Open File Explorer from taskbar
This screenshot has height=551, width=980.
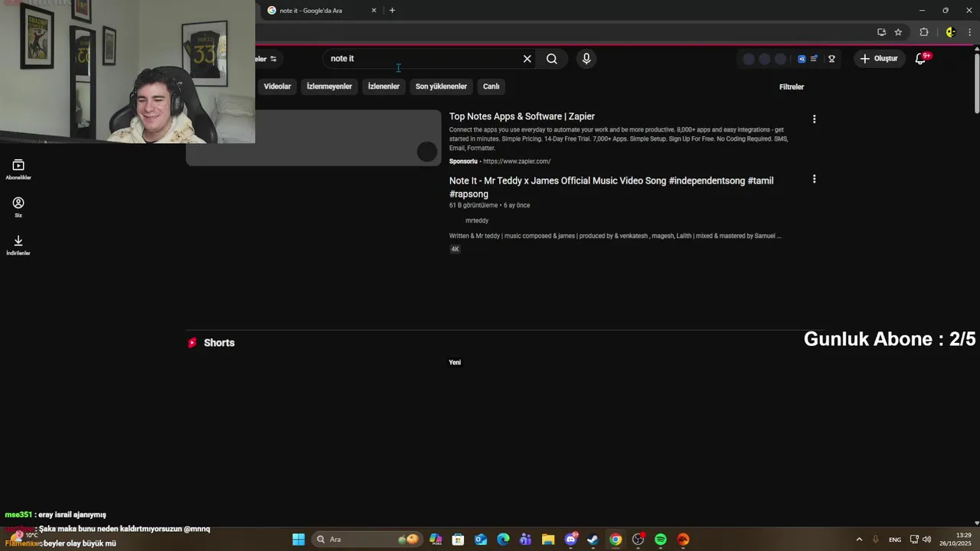(x=548, y=540)
